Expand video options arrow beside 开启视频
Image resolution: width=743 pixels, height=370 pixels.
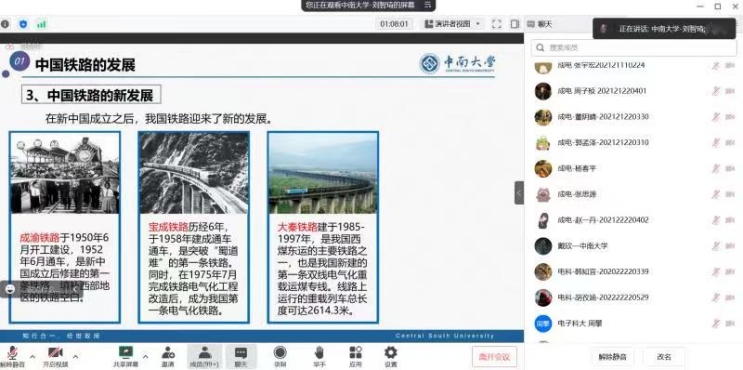click(x=75, y=356)
